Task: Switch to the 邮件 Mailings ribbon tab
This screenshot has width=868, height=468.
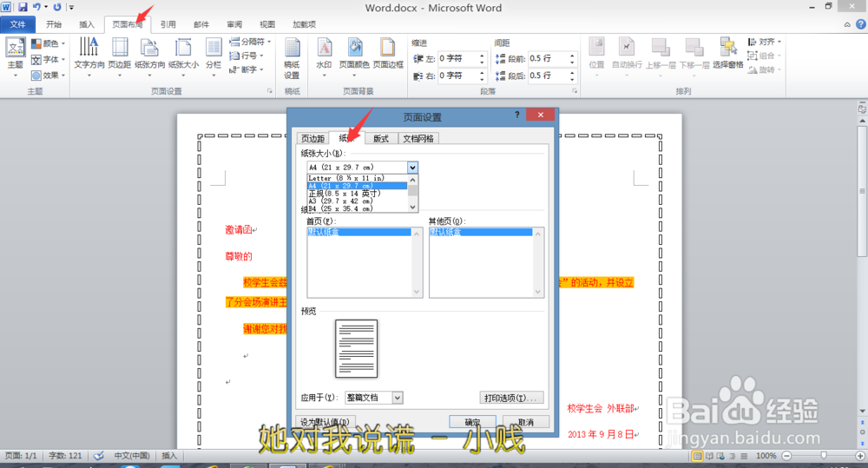Action: (x=201, y=24)
